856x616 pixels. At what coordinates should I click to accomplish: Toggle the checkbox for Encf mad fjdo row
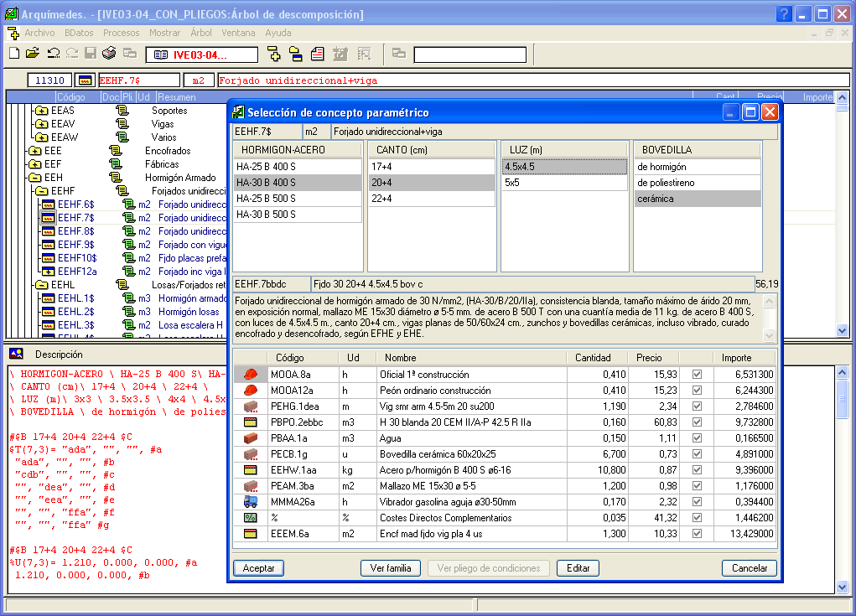(x=697, y=534)
